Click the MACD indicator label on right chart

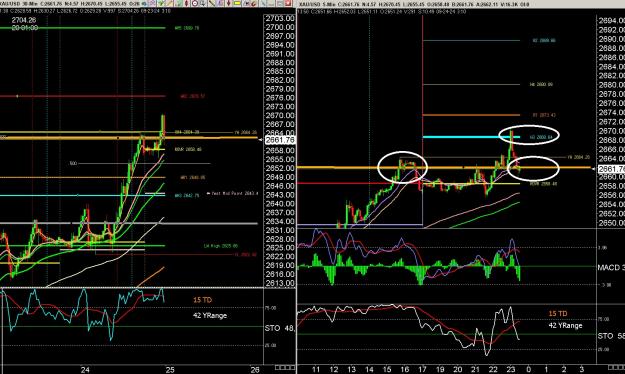point(611,268)
